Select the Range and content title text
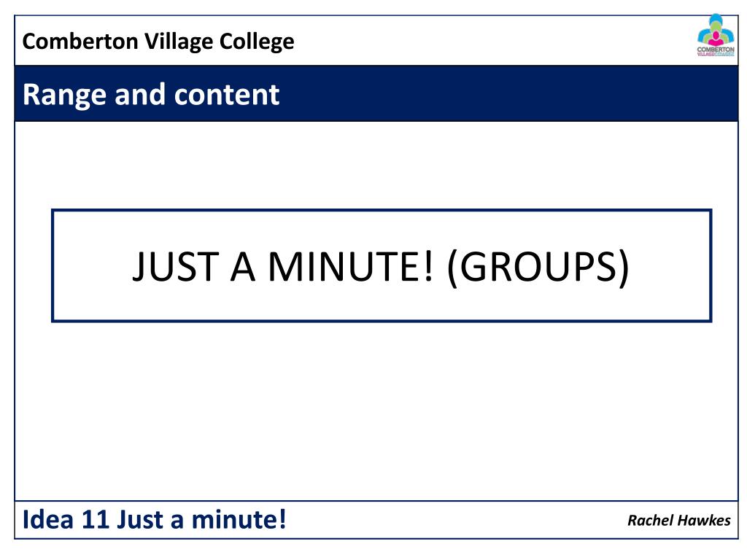Image resolution: width=747 pixels, height=560 pixels. coord(150,95)
